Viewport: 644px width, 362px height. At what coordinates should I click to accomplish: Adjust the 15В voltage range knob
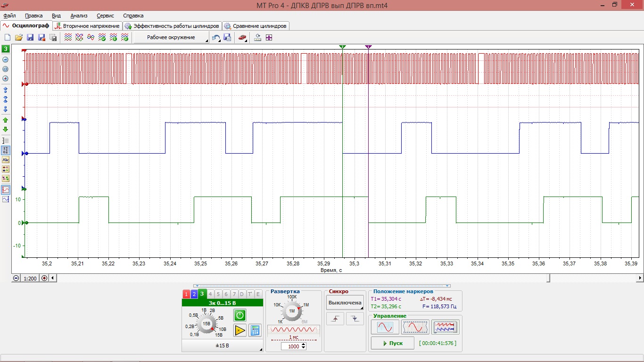click(x=206, y=323)
